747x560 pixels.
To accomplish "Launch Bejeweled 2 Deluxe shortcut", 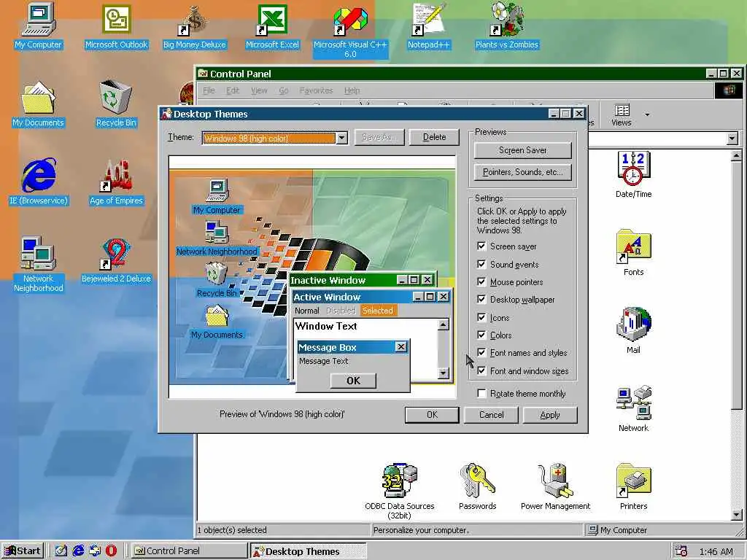I will click(x=116, y=260).
